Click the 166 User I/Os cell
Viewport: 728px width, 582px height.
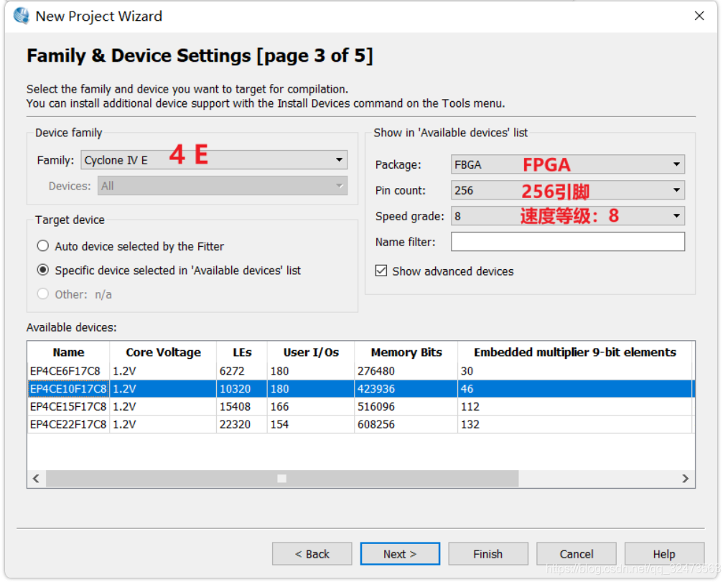[x=311, y=407]
